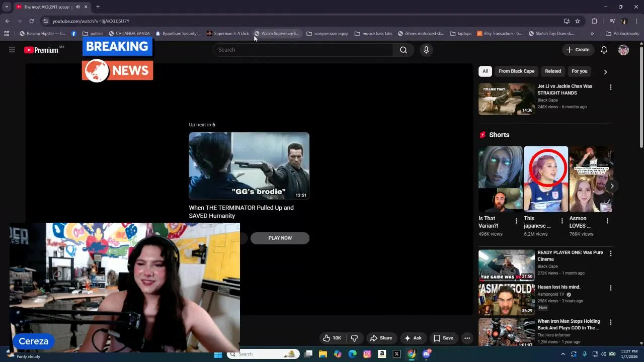Show more filter chips with right chevron
The width and height of the screenshot is (644, 362).
click(605, 72)
